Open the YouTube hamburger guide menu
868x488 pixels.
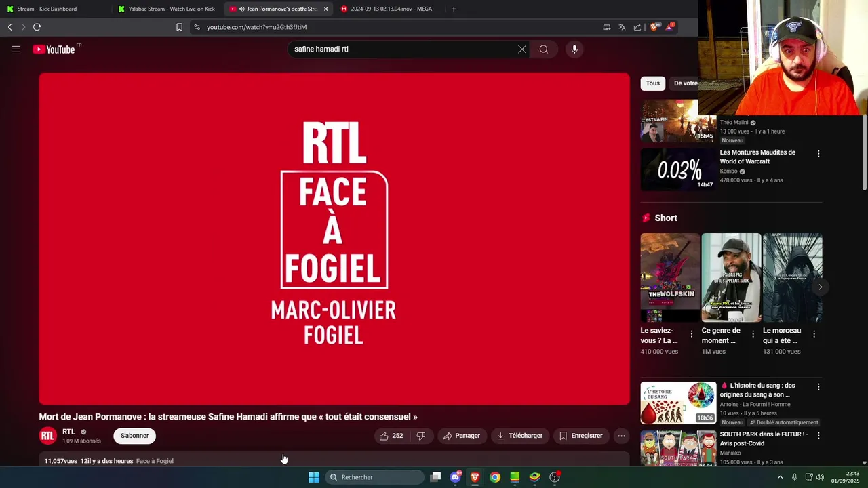[x=16, y=49]
